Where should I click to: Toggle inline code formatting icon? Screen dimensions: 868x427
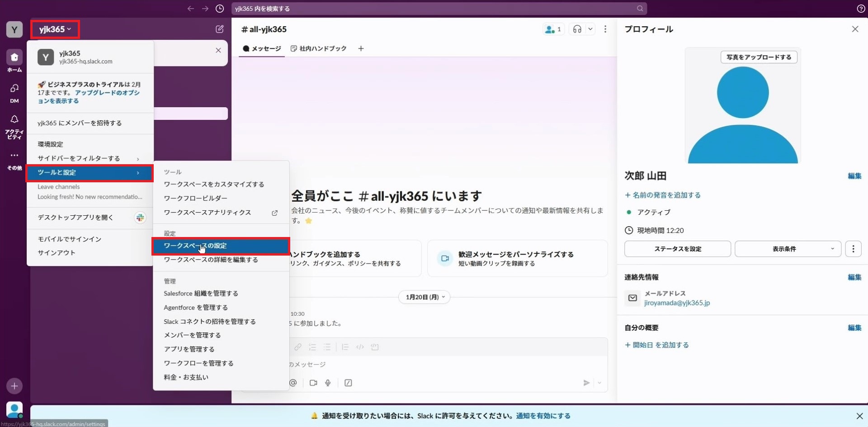coord(360,347)
